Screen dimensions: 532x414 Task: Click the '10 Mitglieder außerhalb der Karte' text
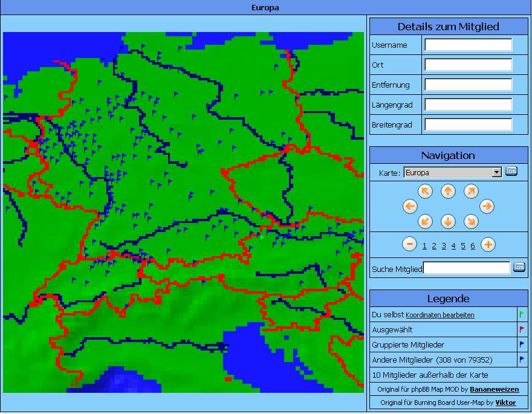pyautogui.click(x=430, y=375)
